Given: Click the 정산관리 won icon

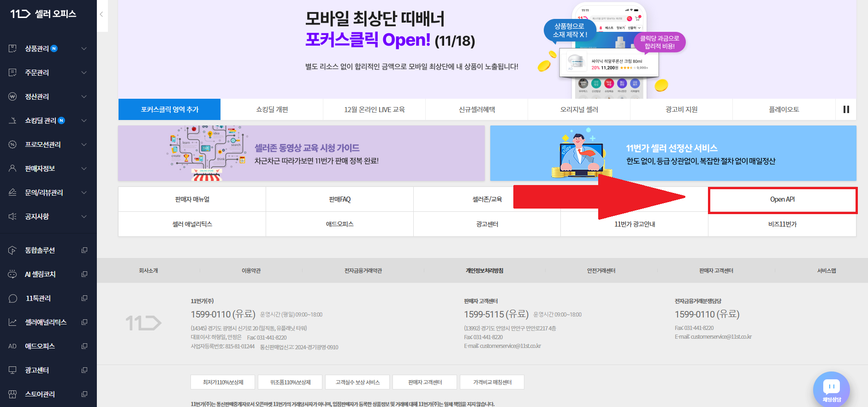Looking at the screenshot, I should (12, 96).
